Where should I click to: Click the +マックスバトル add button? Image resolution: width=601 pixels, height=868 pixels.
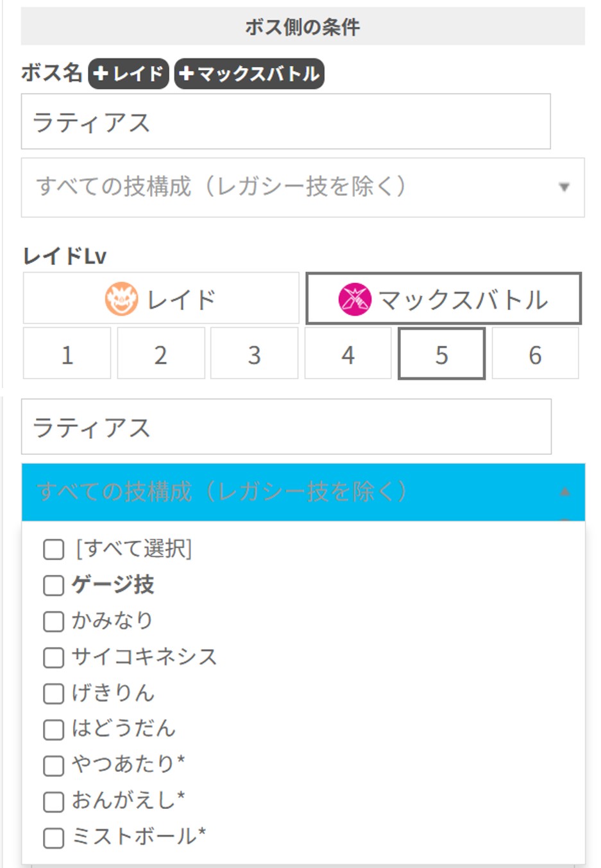click(x=249, y=73)
